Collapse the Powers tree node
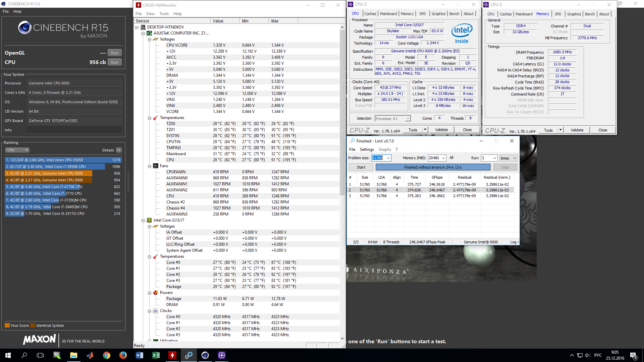Image resolution: width=644 pixels, height=362 pixels. pos(150,293)
